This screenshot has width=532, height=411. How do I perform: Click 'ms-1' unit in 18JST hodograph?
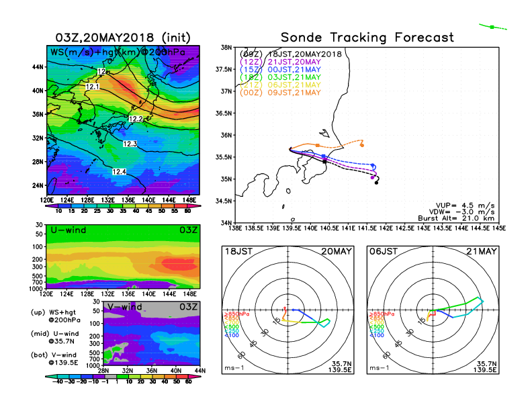click(234, 368)
